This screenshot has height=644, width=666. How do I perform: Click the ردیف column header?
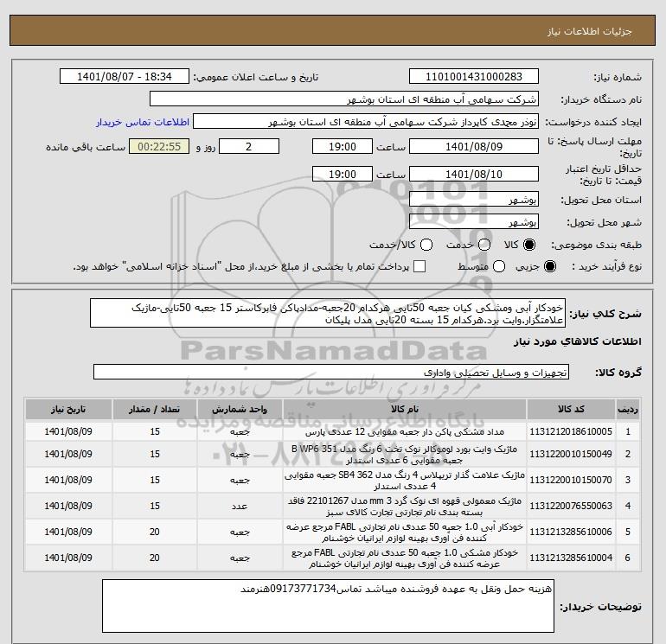(628, 409)
